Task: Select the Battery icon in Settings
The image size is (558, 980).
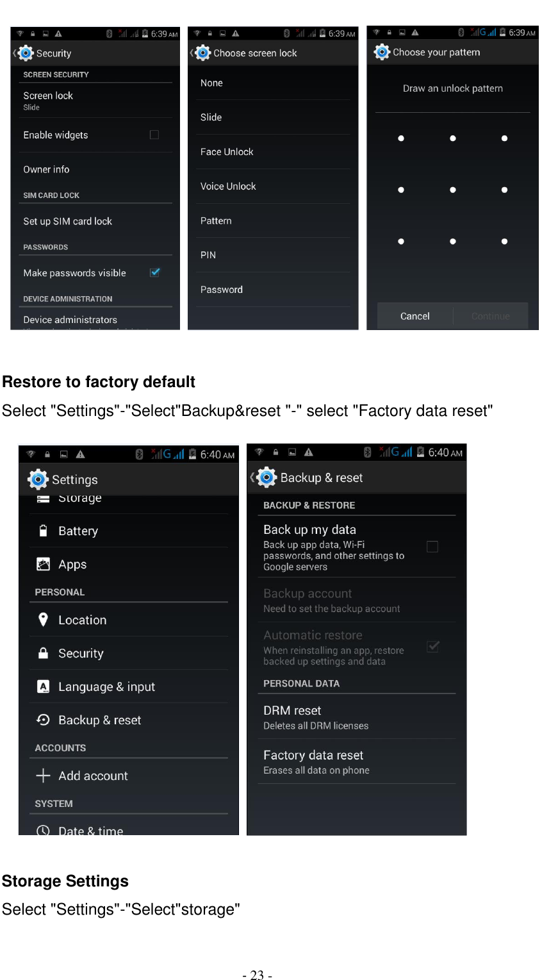Action: [x=43, y=531]
